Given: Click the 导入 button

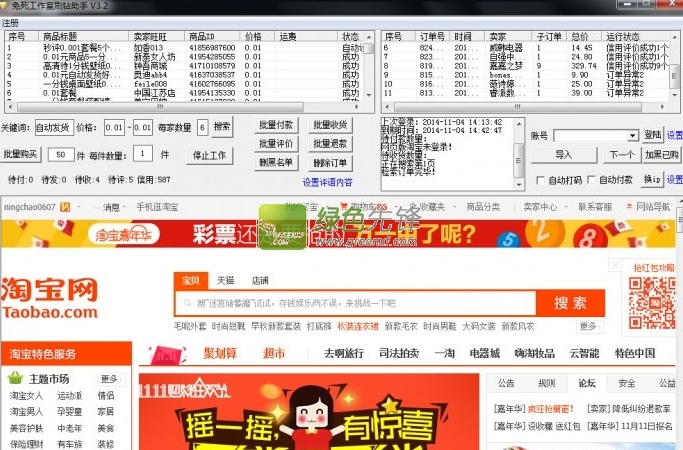Looking at the screenshot, I should coord(564,155).
